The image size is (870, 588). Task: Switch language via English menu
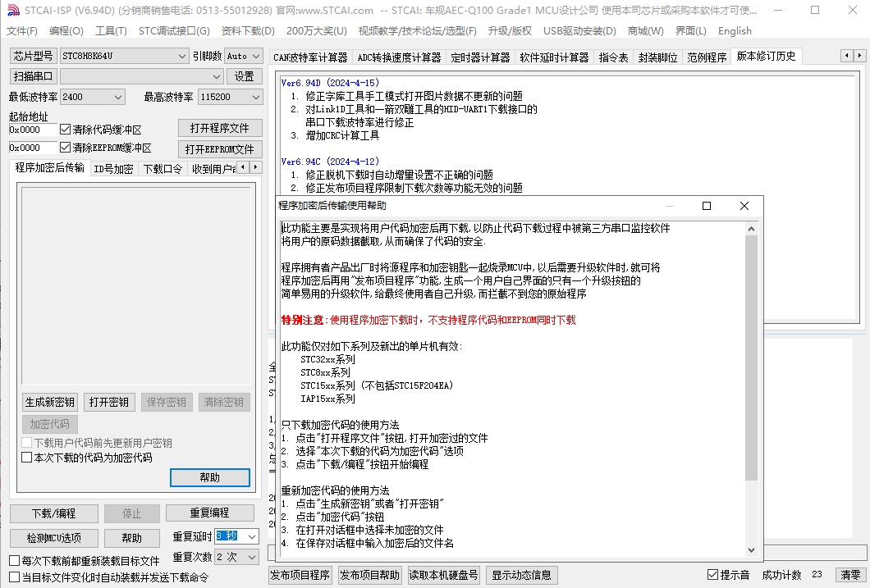tap(735, 31)
